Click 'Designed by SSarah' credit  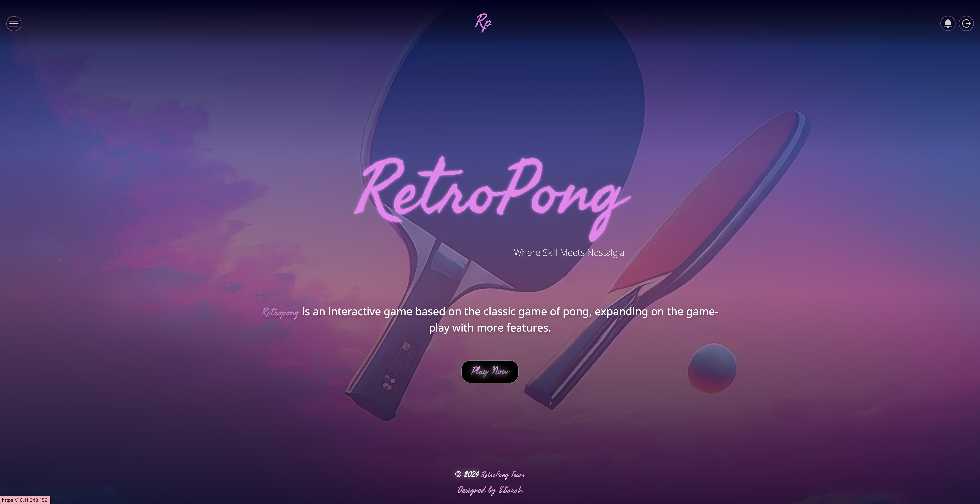click(490, 490)
